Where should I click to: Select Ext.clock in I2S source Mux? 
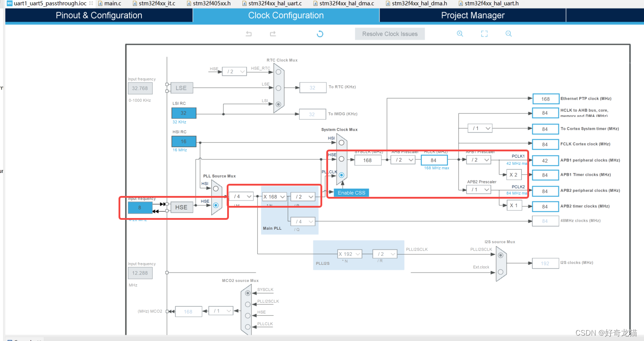(500, 272)
